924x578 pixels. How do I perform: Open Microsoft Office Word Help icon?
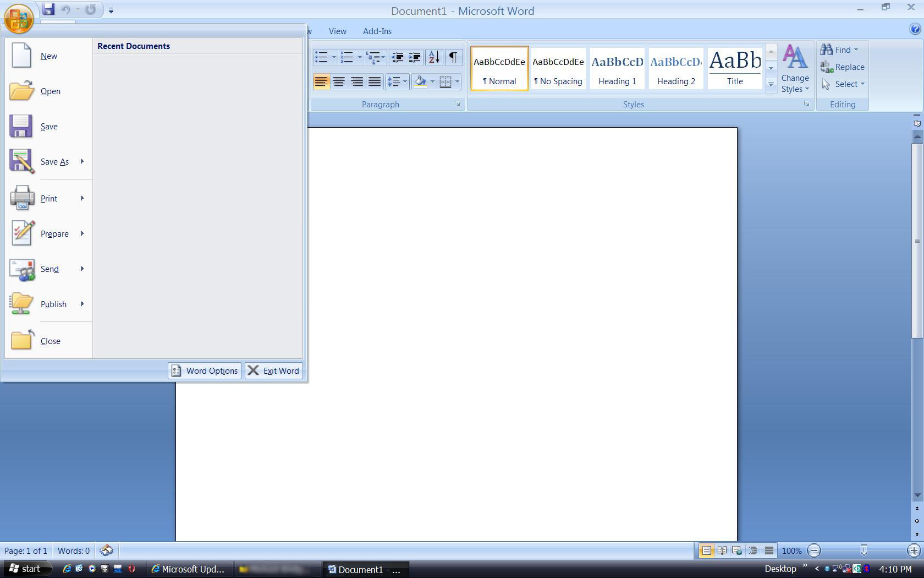point(915,30)
